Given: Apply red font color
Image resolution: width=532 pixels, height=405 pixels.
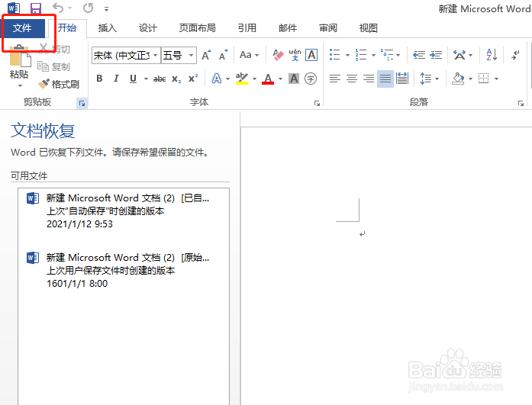Looking at the screenshot, I should coord(268,79).
